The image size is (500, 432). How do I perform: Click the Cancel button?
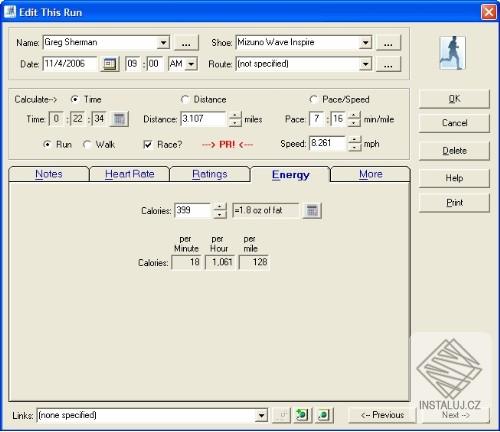coord(454,123)
